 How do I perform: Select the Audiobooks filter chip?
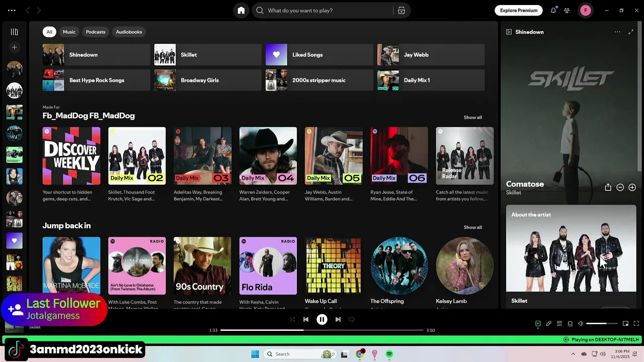[x=129, y=32]
